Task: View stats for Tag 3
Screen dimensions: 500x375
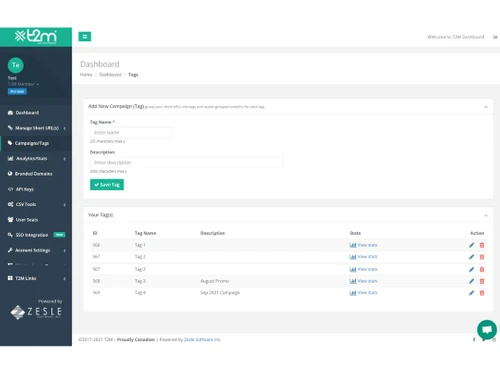Action: pos(367,281)
